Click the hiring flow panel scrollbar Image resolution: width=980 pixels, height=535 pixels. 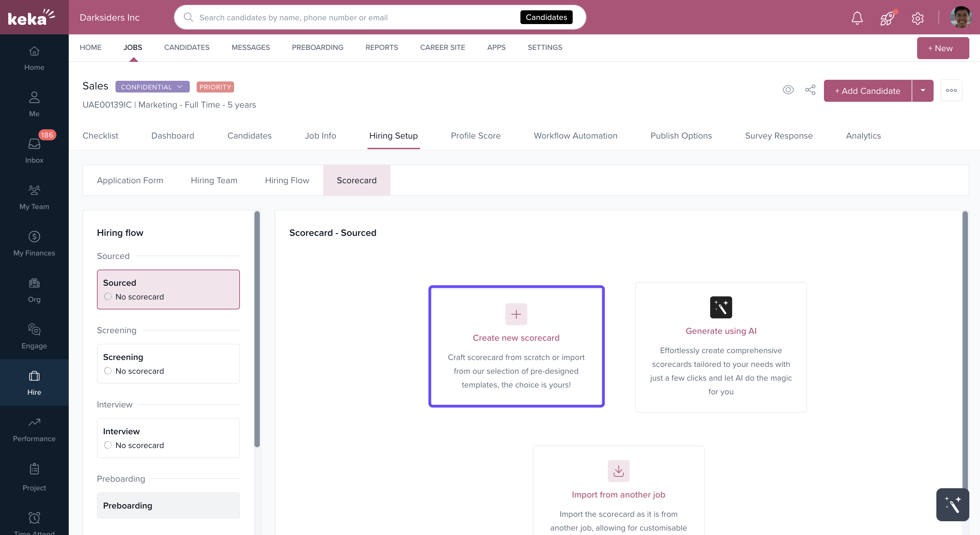pyautogui.click(x=257, y=329)
